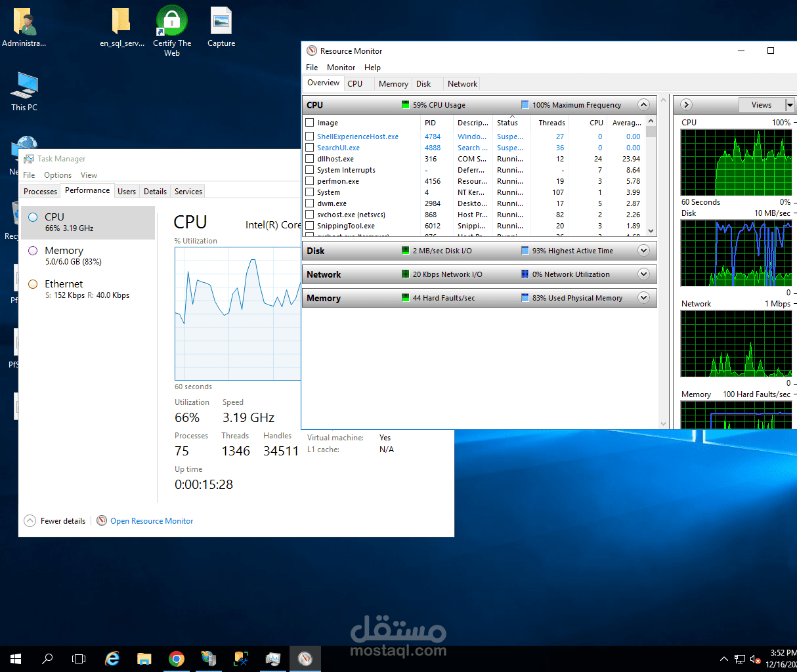The image size is (797, 672).
Task: Click green Network I/O indicator square
Action: point(406,274)
